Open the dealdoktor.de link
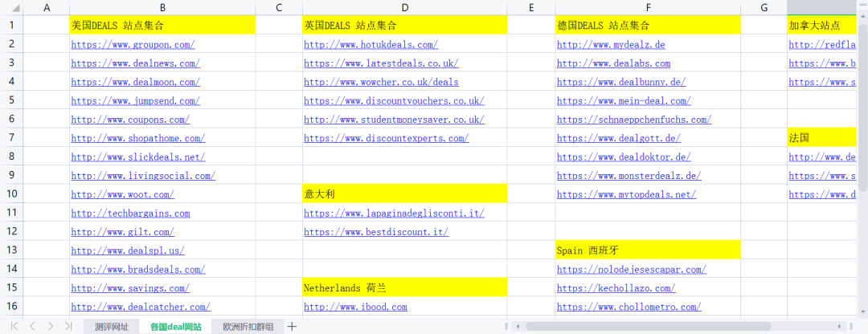This screenshot has width=868, height=334. point(624,157)
